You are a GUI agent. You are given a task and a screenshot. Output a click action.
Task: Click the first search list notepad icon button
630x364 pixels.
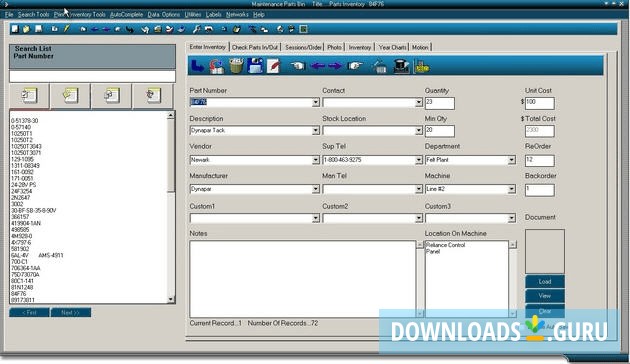[29, 96]
